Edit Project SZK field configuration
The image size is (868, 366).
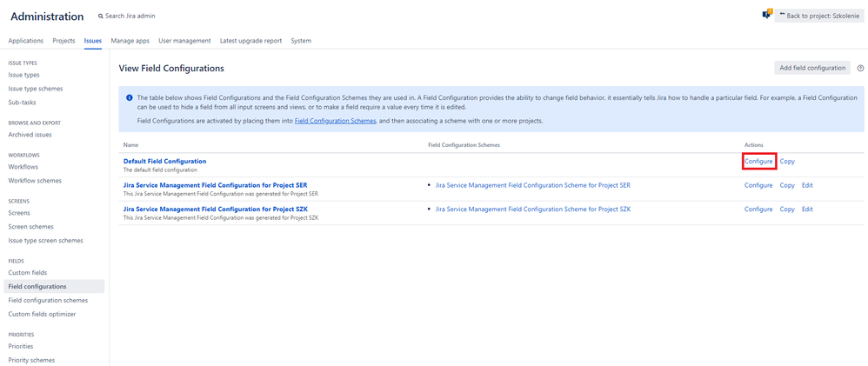[x=807, y=209]
